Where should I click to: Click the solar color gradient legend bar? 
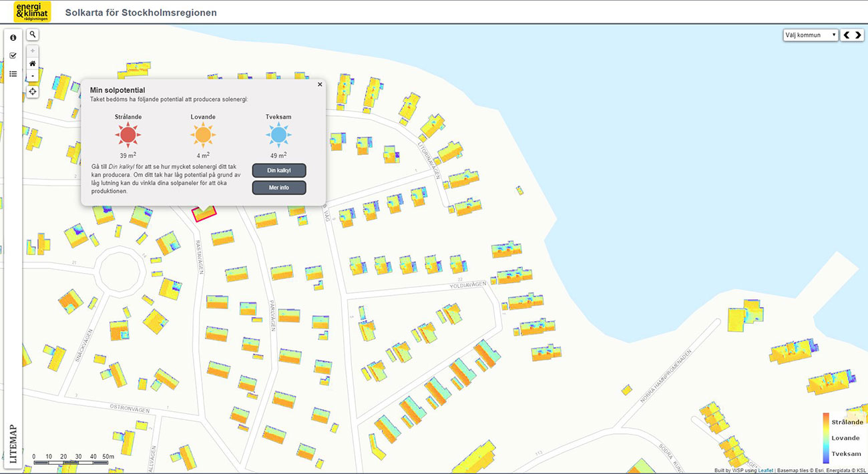click(826, 438)
